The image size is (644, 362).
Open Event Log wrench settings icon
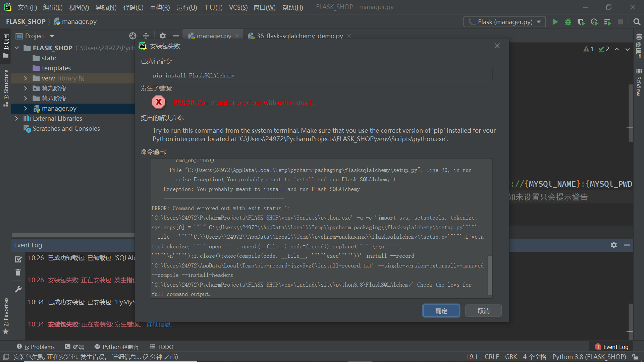tap(18, 289)
